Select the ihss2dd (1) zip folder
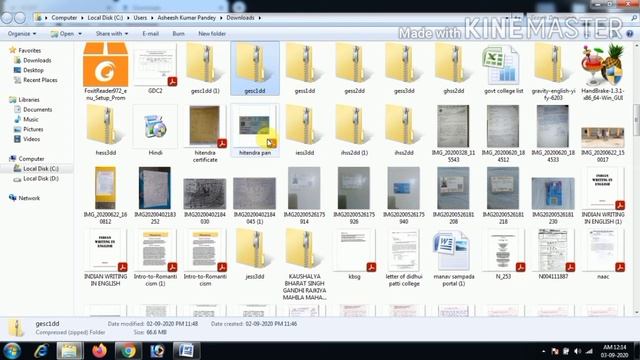 point(354,126)
